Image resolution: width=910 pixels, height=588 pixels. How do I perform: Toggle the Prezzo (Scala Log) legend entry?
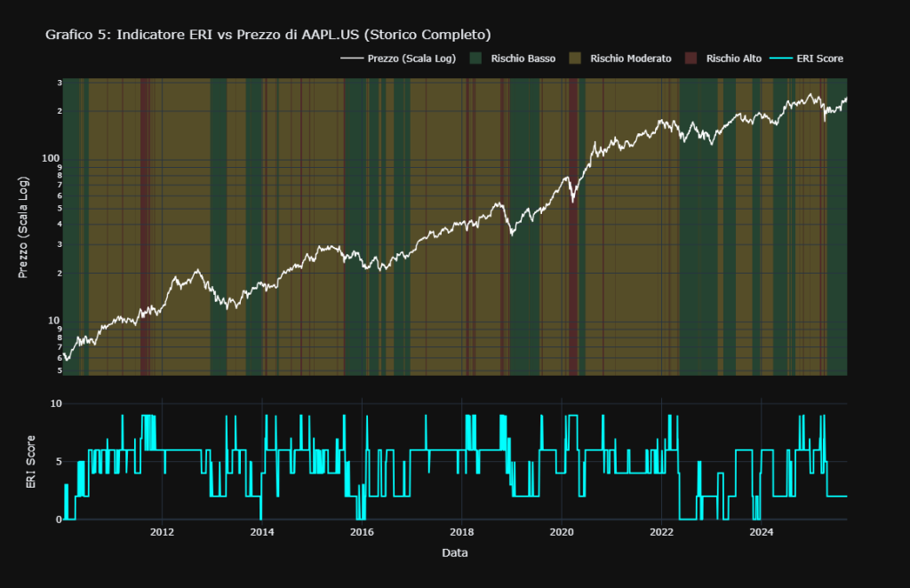point(411,59)
